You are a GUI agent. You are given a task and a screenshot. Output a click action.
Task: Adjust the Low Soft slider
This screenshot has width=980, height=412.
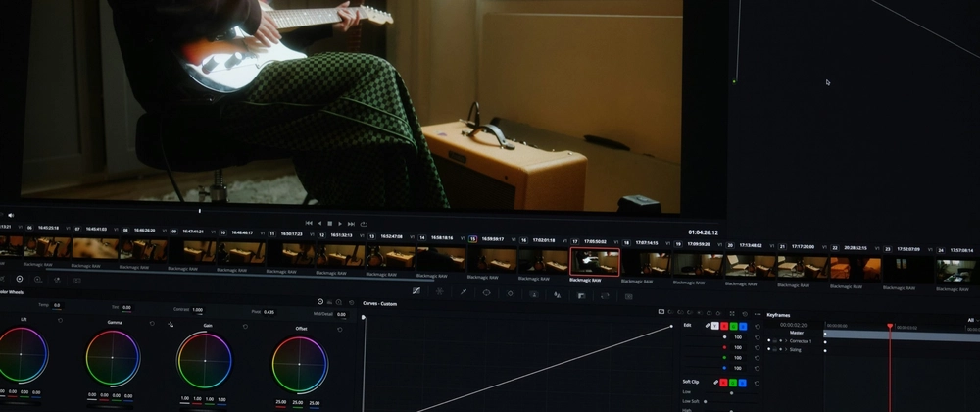click(x=706, y=401)
